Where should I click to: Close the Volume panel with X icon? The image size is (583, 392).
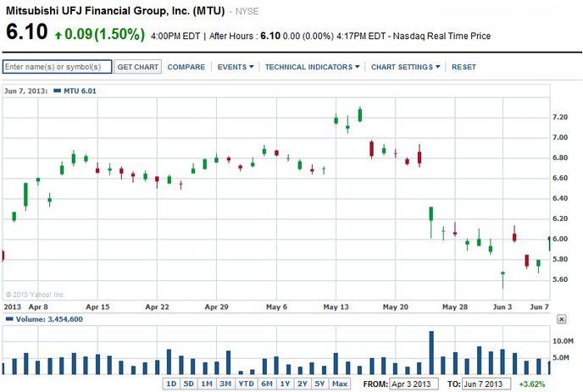coord(561,319)
